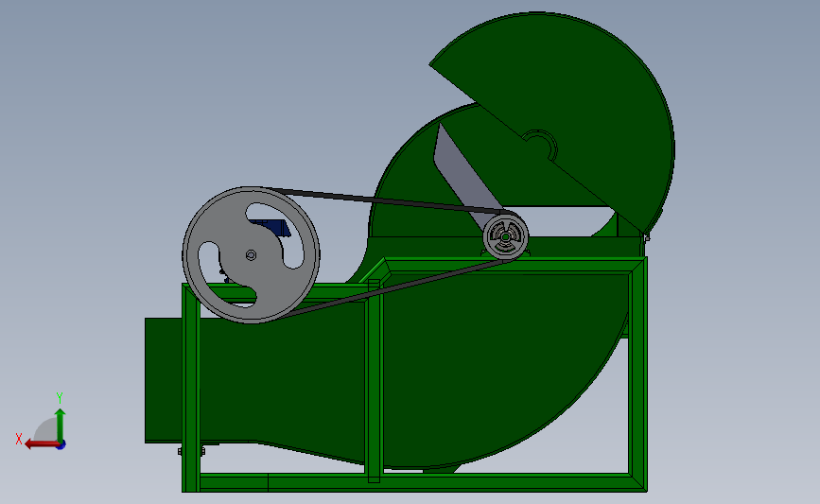820x504 pixels.
Task: Click the upper belt span between pulleys
Action: [x=387, y=200]
